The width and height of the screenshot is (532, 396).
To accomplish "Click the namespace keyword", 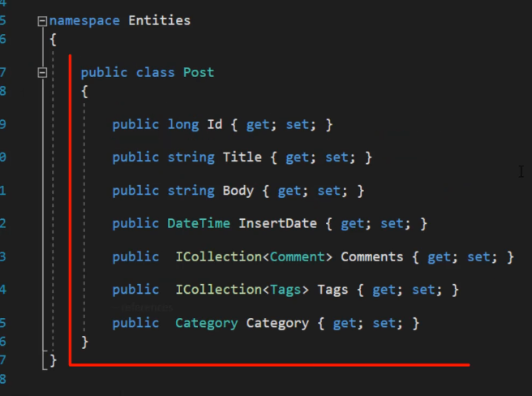I will point(84,21).
